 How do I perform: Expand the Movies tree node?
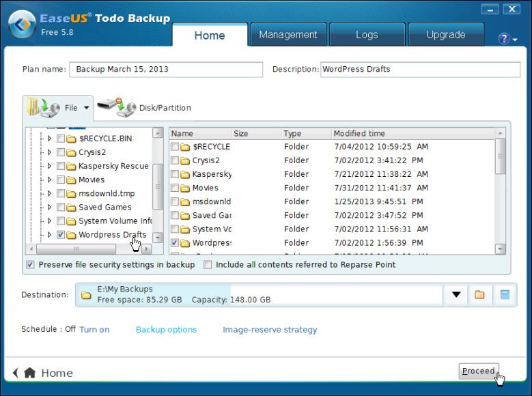coord(50,180)
